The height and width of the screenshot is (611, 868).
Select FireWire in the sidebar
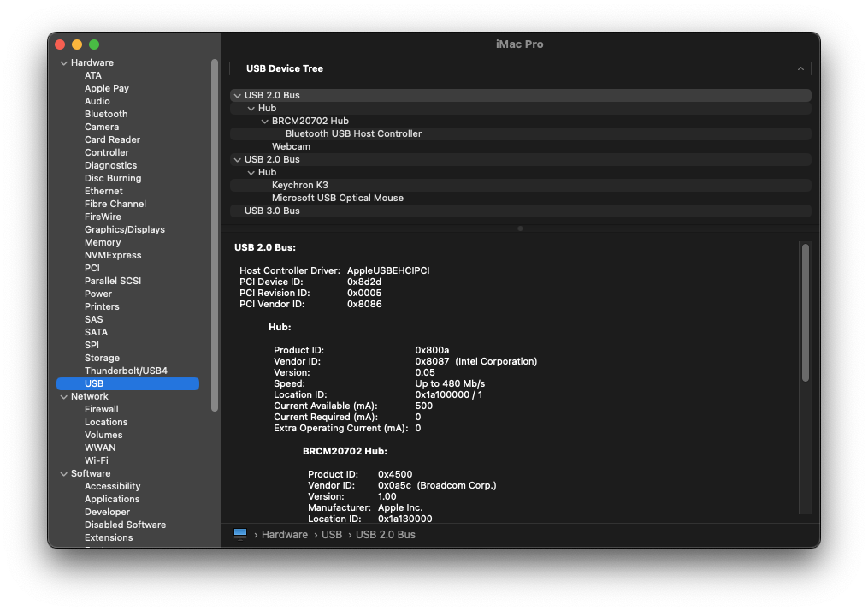(103, 217)
